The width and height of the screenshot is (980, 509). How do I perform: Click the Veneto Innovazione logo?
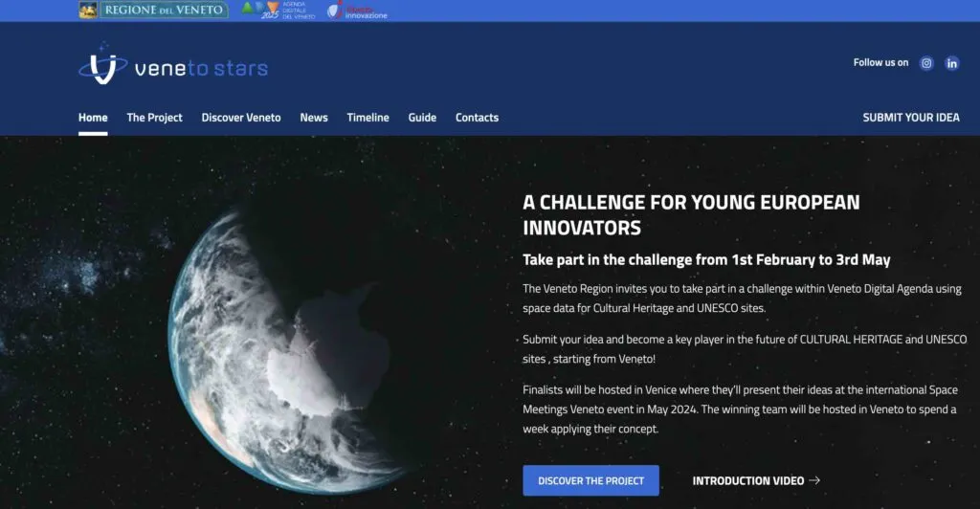(x=358, y=10)
